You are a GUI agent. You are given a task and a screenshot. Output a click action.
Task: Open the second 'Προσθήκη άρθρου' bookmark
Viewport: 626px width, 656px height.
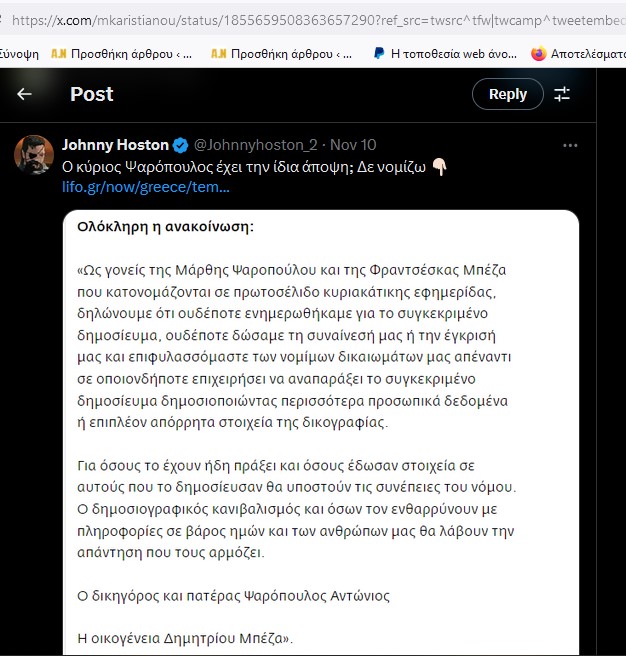pos(281,54)
